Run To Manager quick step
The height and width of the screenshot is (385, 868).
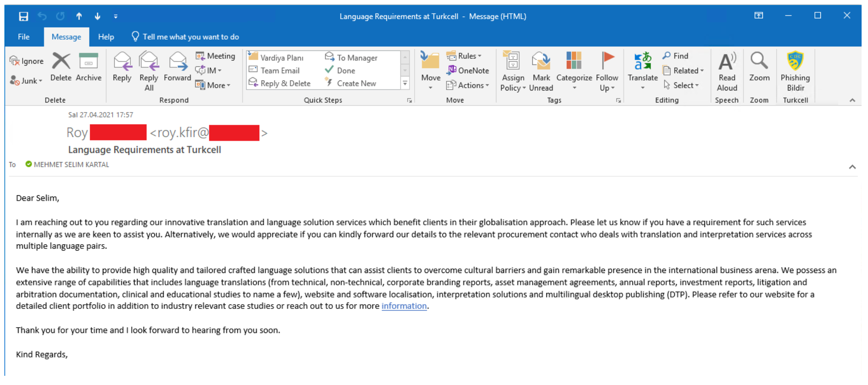(x=351, y=58)
